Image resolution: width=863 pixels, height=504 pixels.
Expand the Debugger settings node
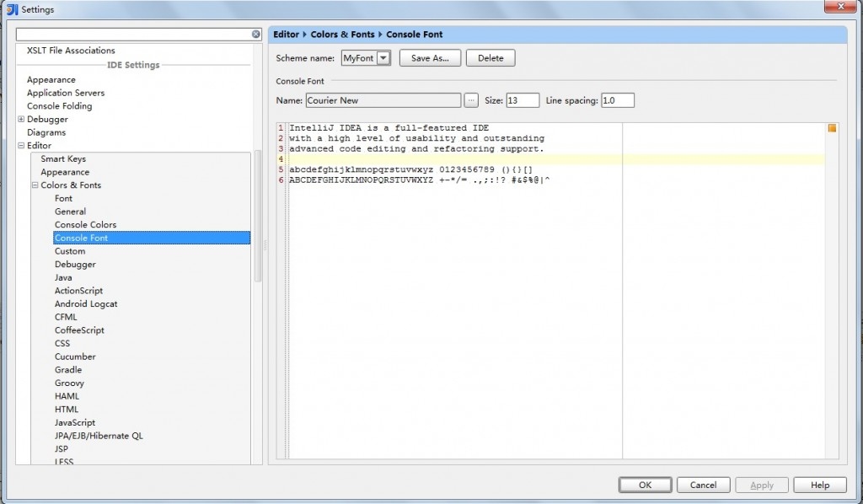[21, 119]
